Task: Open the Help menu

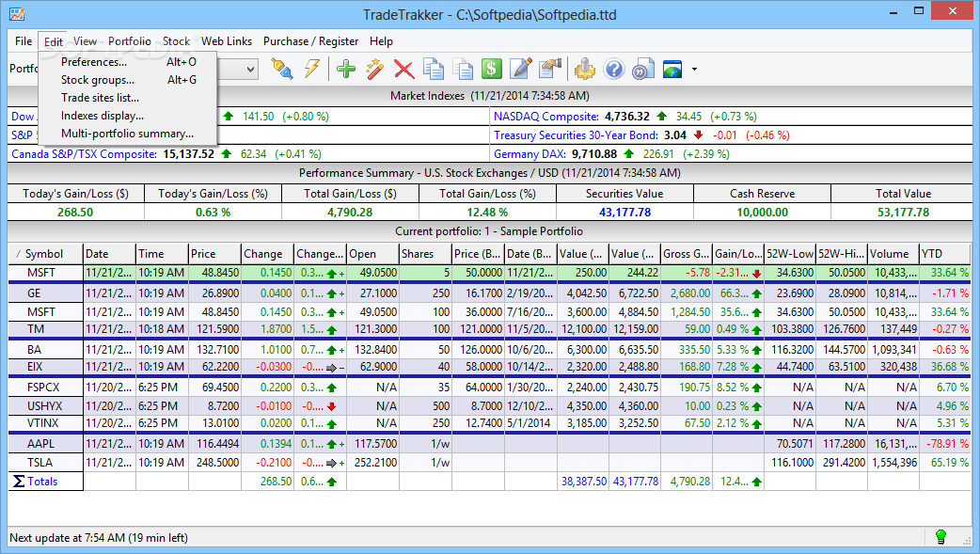Action: coord(381,41)
